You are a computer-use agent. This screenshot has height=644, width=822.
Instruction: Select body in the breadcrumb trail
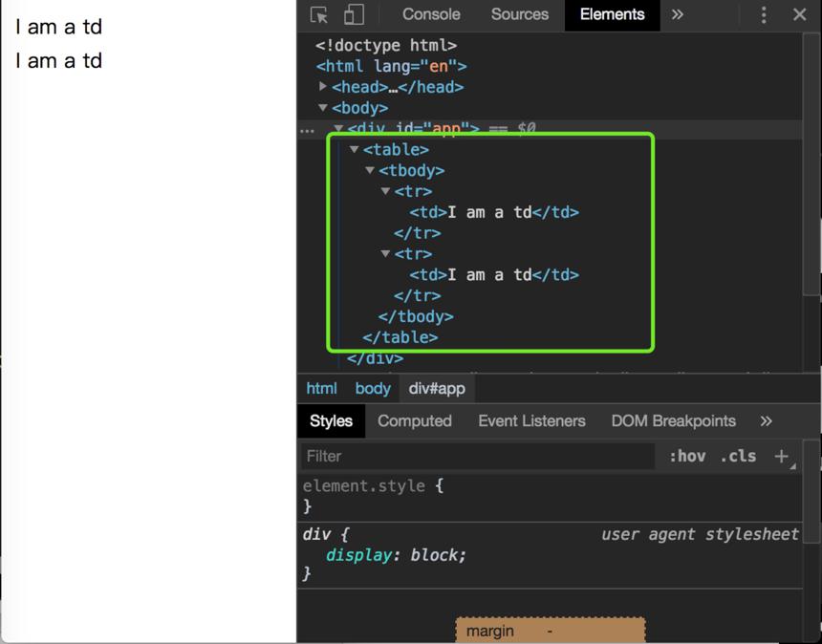click(373, 389)
